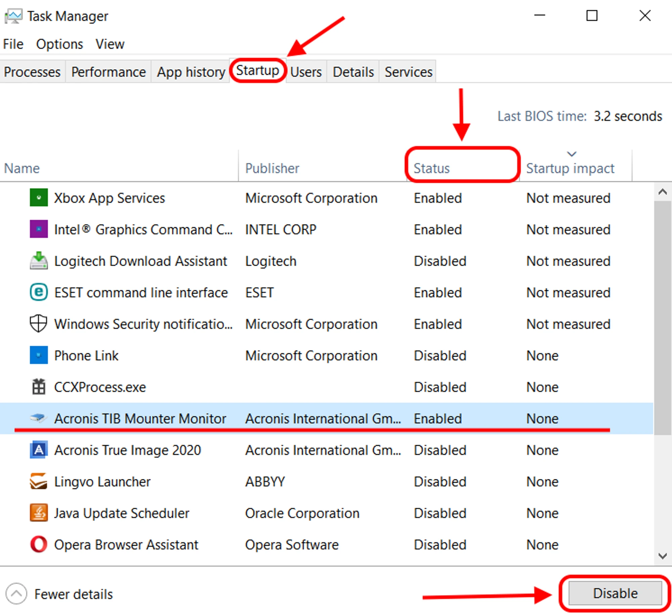Switch to the Startup tab
672x616 pixels.
point(258,71)
